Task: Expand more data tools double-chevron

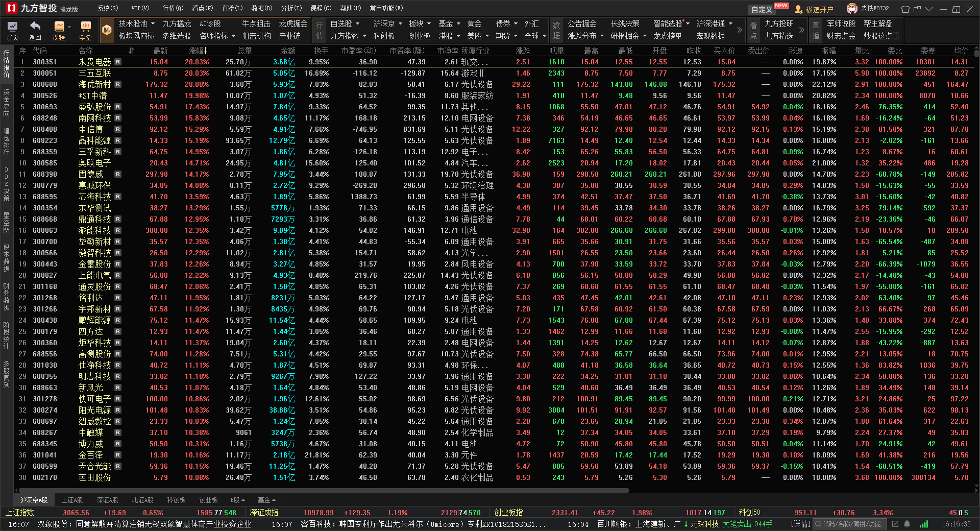Action: (740, 30)
